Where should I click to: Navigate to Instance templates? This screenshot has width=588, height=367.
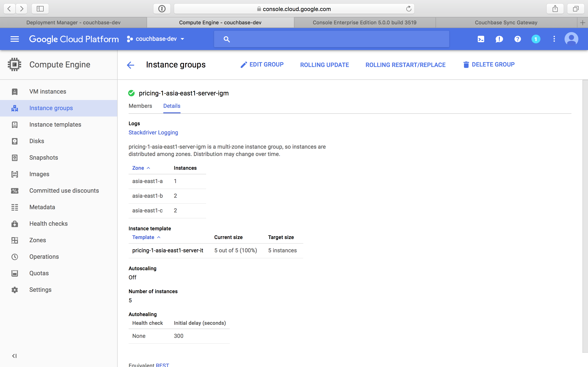coord(55,125)
